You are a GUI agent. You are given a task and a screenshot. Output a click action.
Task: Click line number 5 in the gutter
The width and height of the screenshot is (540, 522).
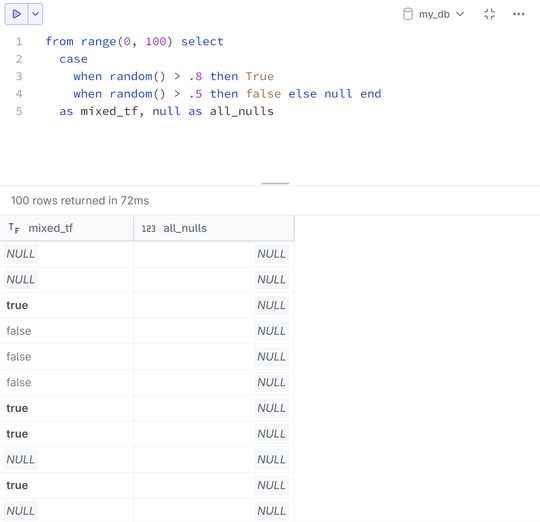[19, 111]
